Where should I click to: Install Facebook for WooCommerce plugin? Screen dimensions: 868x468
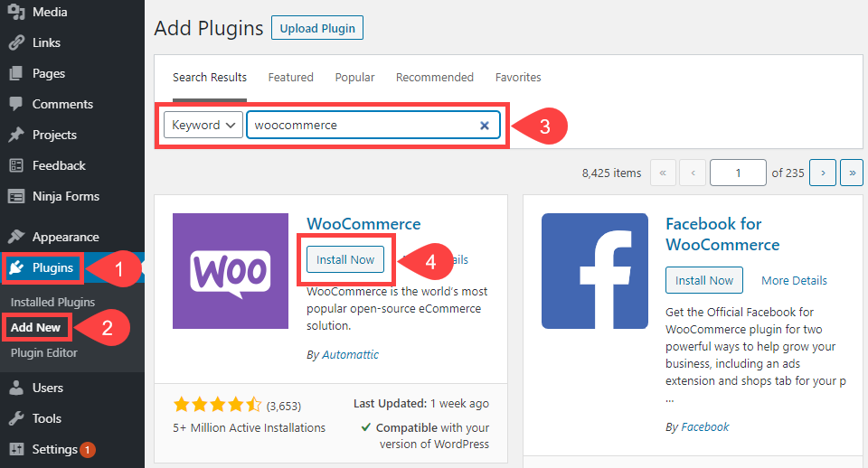(704, 280)
